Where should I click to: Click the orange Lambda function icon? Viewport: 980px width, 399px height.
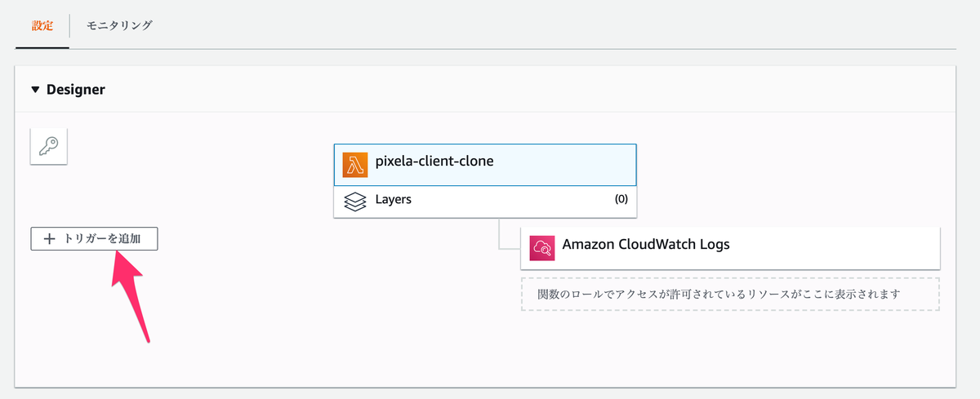point(356,164)
